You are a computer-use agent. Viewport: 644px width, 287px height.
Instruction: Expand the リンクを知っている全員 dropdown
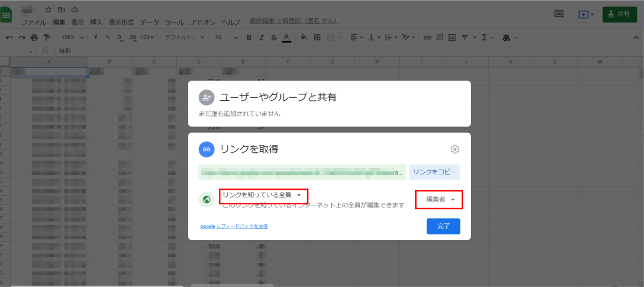click(x=263, y=195)
